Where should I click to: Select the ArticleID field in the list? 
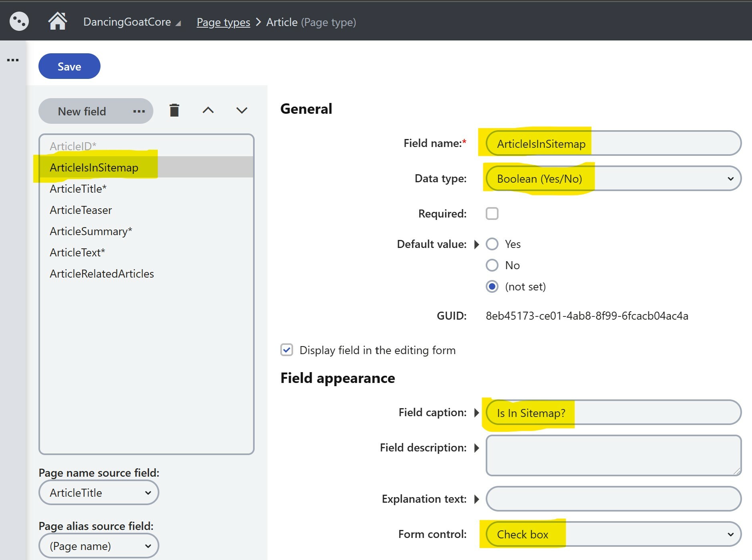point(147,146)
